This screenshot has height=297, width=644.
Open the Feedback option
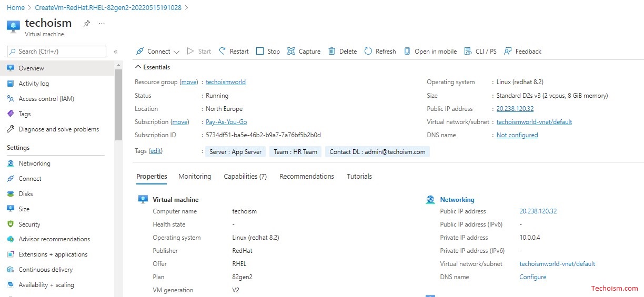tap(522, 52)
